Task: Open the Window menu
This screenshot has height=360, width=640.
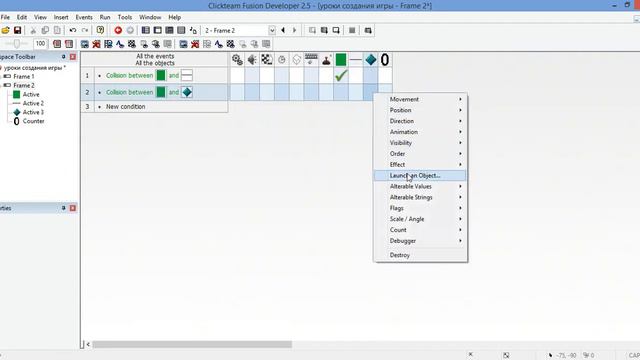Action: [150, 17]
